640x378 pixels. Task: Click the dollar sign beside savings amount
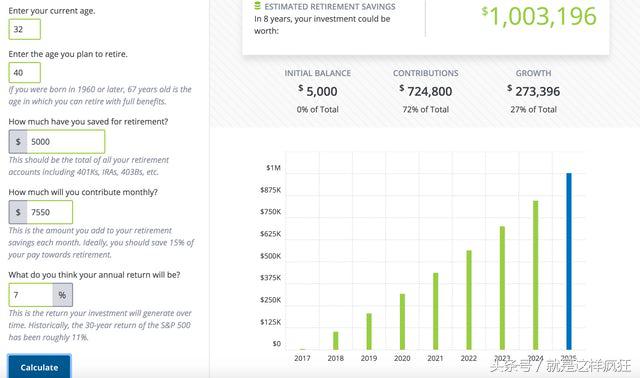pyautogui.click(x=18, y=142)
